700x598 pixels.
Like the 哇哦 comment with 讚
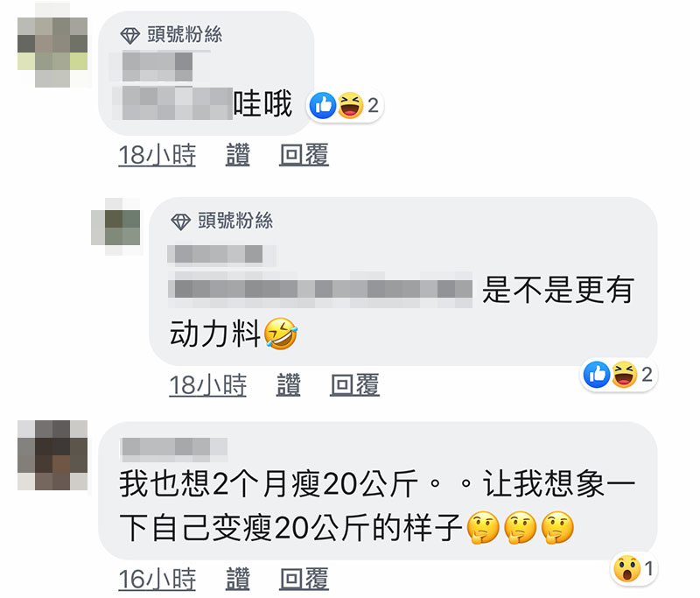pyautogui.click(x=237, y=154)
